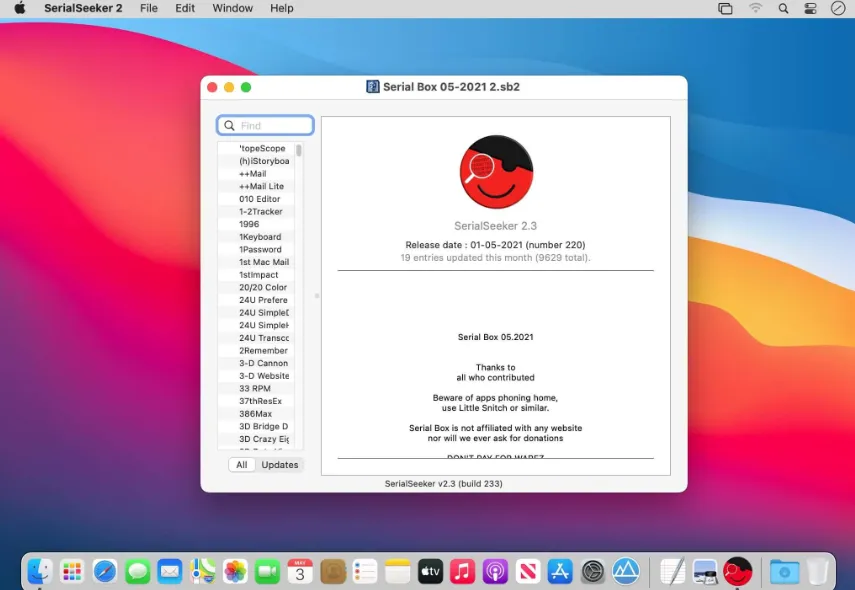This screenshot has height=590, width=855.
Task: Open Finder from the Dock
Action: point(40,571)
